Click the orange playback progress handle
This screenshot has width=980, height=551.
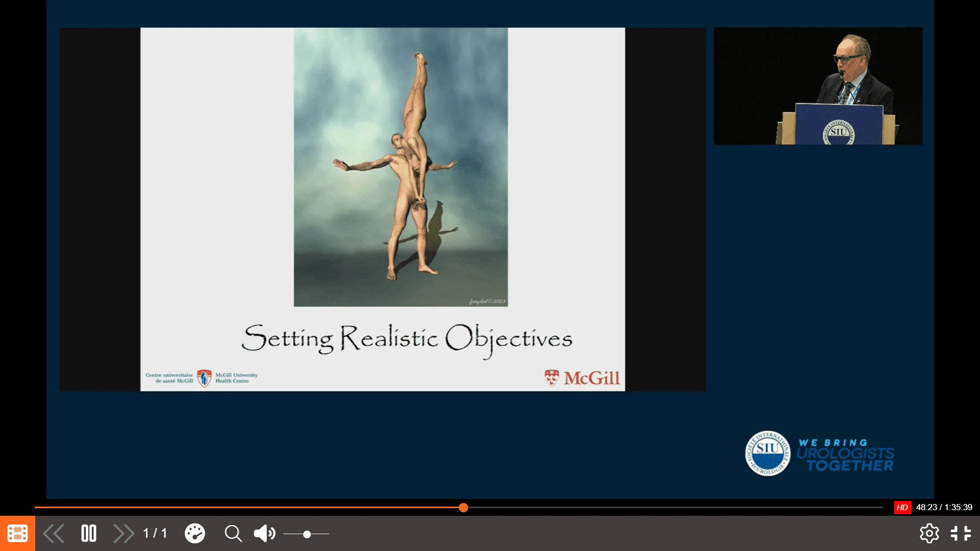pyautogui.click(x=463, y=508)
